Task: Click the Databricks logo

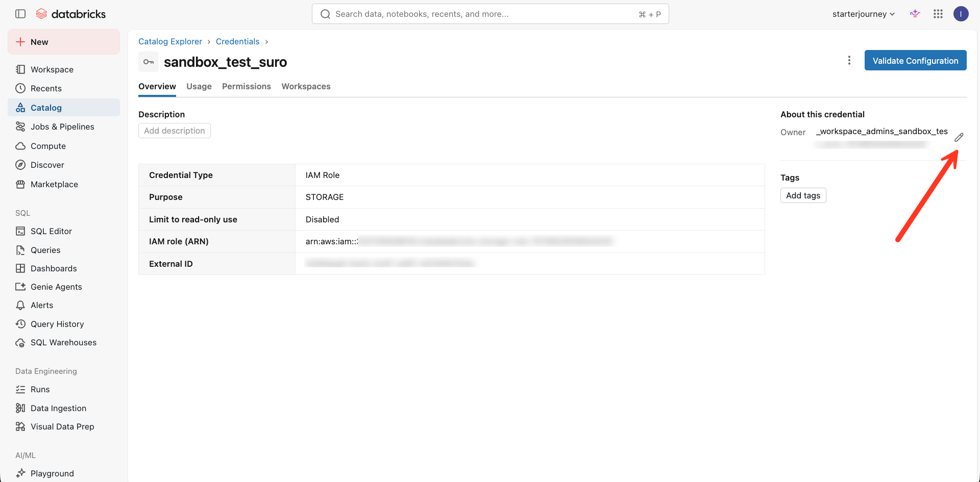Action: click(71, 14)
